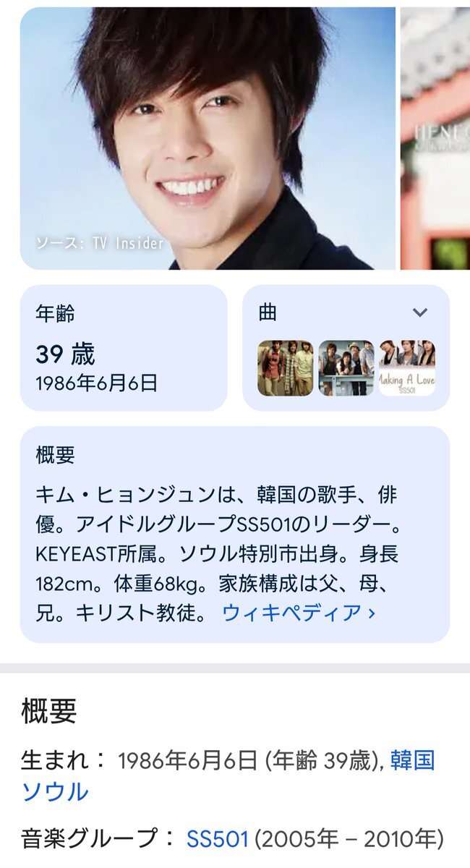Open the SS501 music group link
The width and height of the screenshot is (470, 868).
tap(218, 839)
